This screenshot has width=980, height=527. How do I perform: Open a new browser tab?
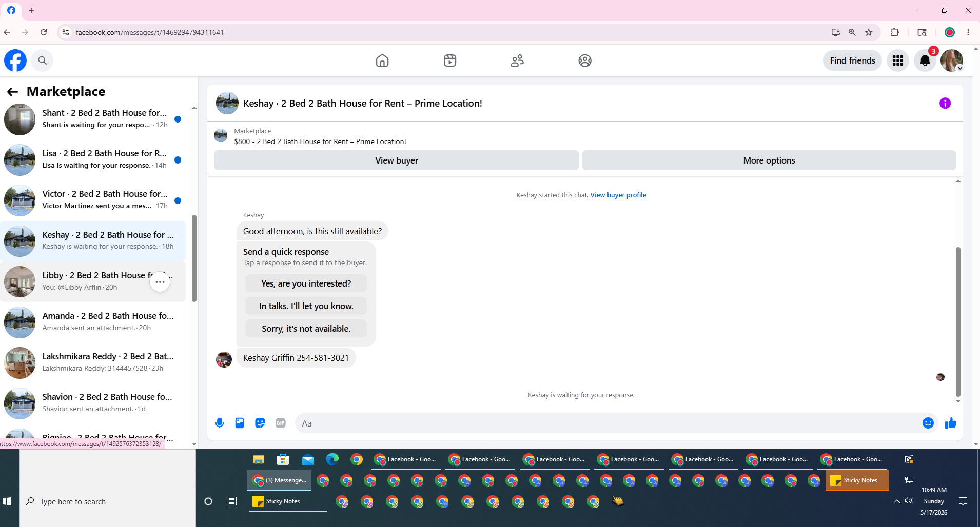(x=32, y=10)
